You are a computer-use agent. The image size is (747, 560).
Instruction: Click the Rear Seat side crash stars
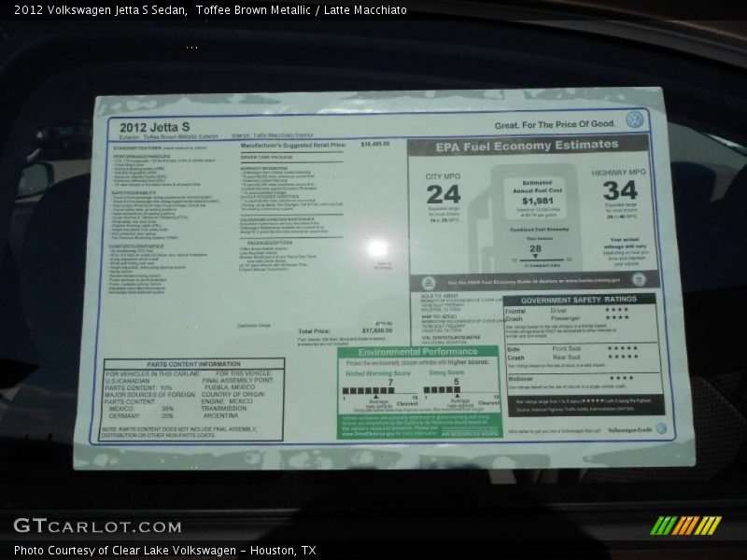[622, 357]
